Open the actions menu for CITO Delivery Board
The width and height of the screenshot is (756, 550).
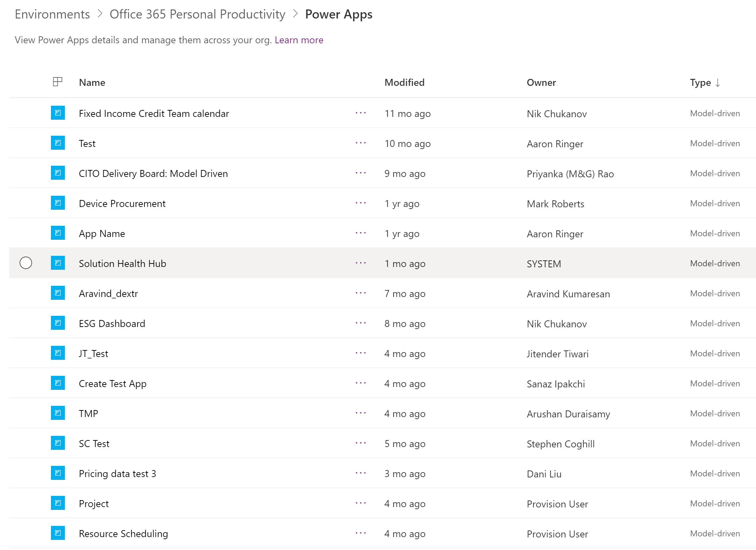tap(360, 173)
